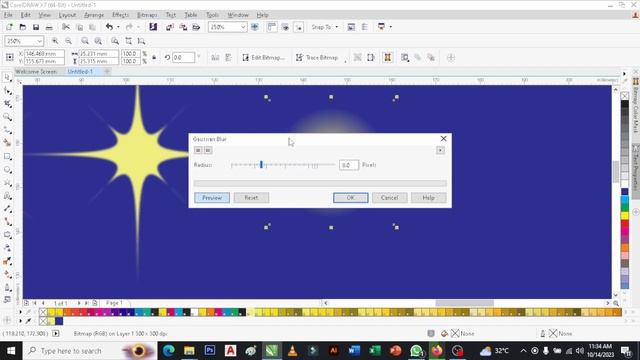This screenshot has width=640, height=360.
Task: Click the rotation angle input field
Action: click(183, 58)
